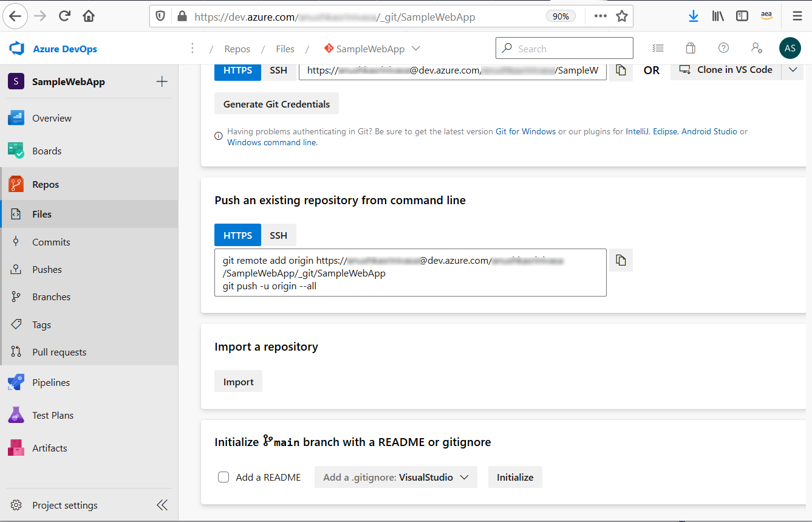Open Artifacts in the sidebar
This screenshot has width=812, height=522.
pos(89,448)
